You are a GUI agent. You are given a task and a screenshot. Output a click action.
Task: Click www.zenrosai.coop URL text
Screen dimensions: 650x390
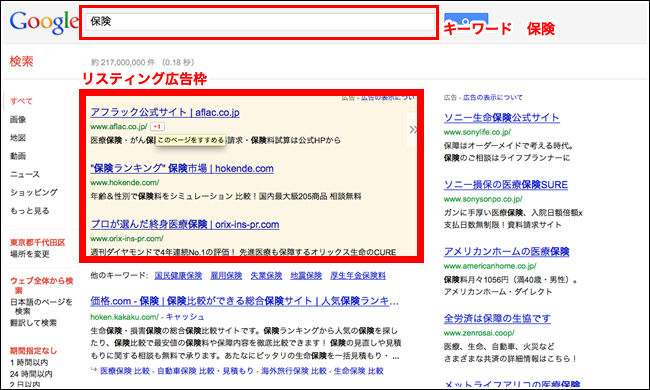pyautogui.click(x=479, y=333)
